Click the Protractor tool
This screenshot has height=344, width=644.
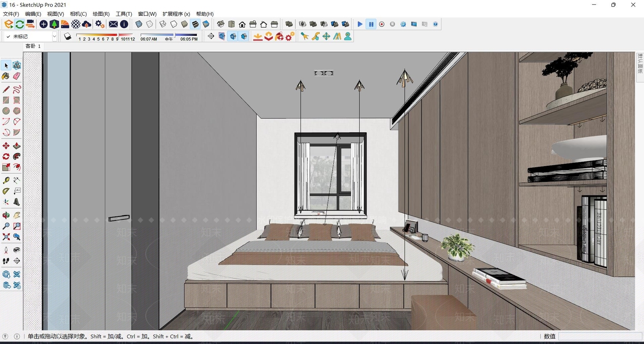[6, 191]
